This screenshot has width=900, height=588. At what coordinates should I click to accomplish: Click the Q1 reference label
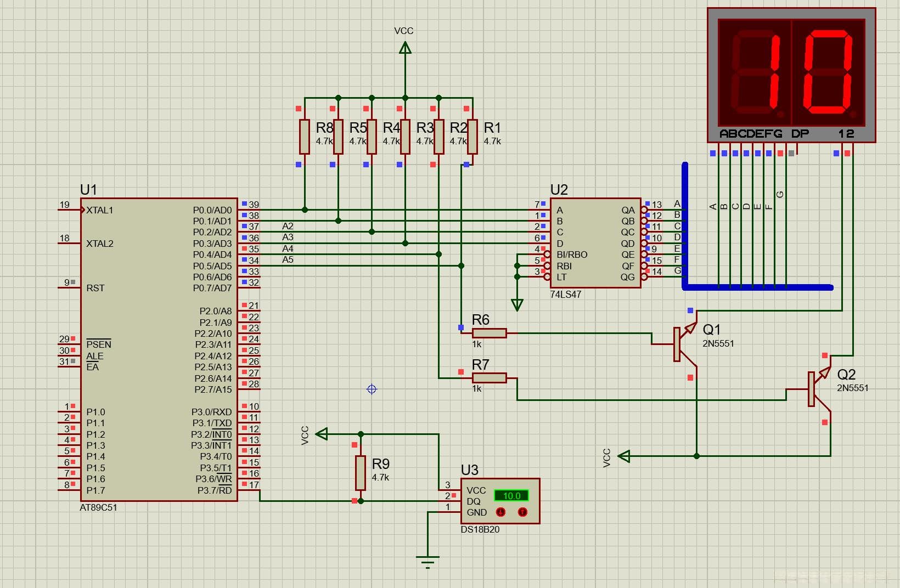coord(711,330)
